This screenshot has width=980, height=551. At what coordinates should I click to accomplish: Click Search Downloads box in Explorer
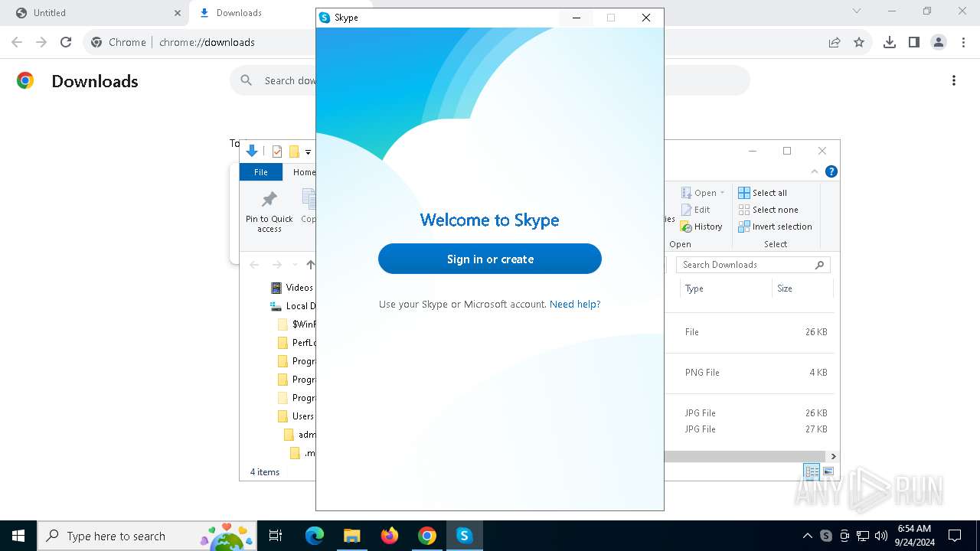[x=753, y=265]
